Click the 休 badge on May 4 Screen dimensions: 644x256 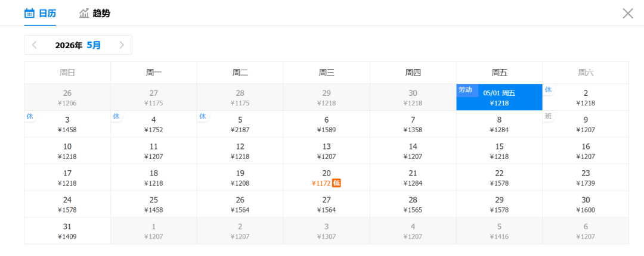(x=116, y=116)
